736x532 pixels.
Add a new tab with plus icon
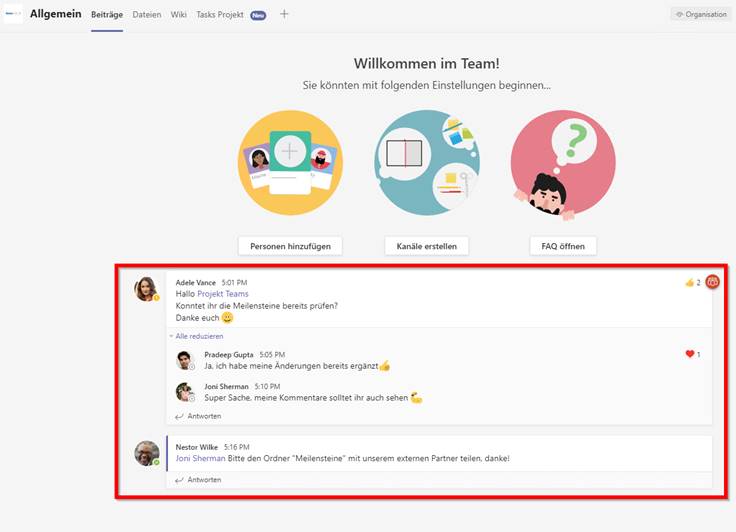(284, 14)
